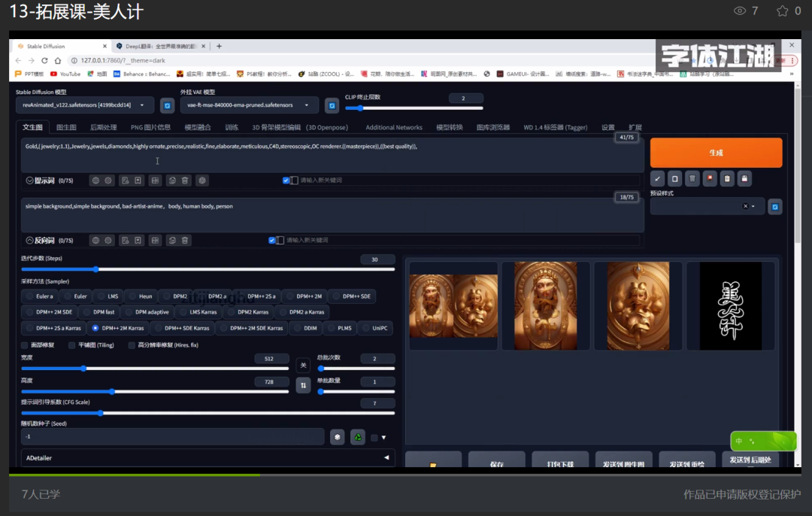Click the arrow icon below the 生成 button
Image resolution: width=812 pixels, height=516 pixels.
(658, 179)
